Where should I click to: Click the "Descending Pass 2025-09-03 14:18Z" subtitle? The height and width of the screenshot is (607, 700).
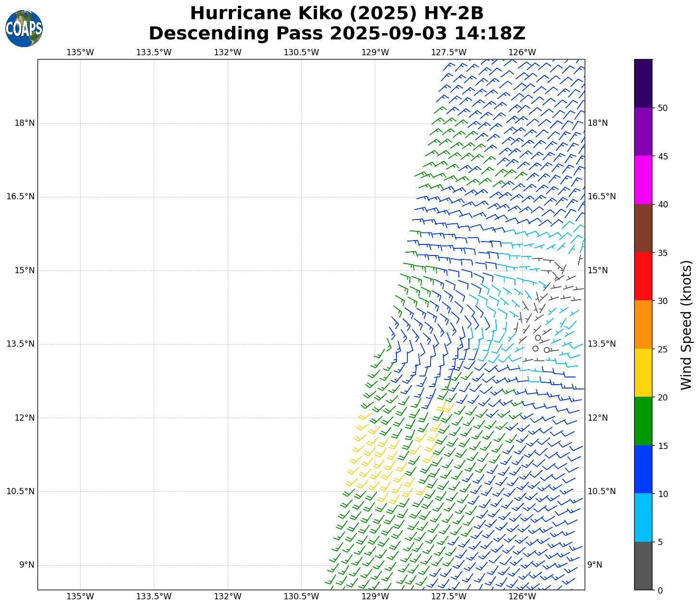(337, 34)
